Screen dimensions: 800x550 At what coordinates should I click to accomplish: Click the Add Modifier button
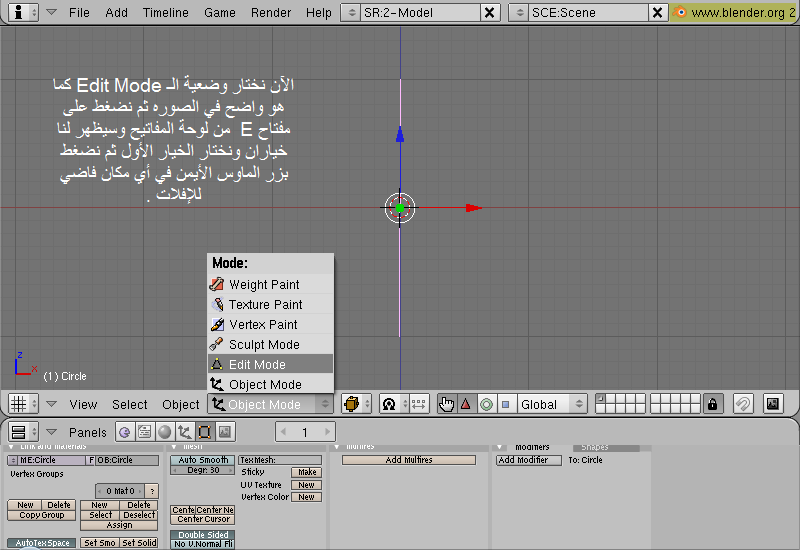[x=529, y=460]
